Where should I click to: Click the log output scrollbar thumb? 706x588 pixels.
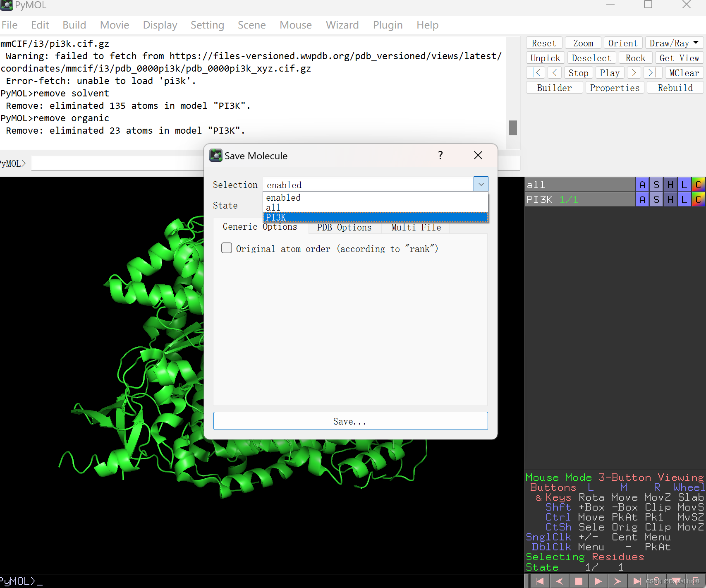coord(513,128)
